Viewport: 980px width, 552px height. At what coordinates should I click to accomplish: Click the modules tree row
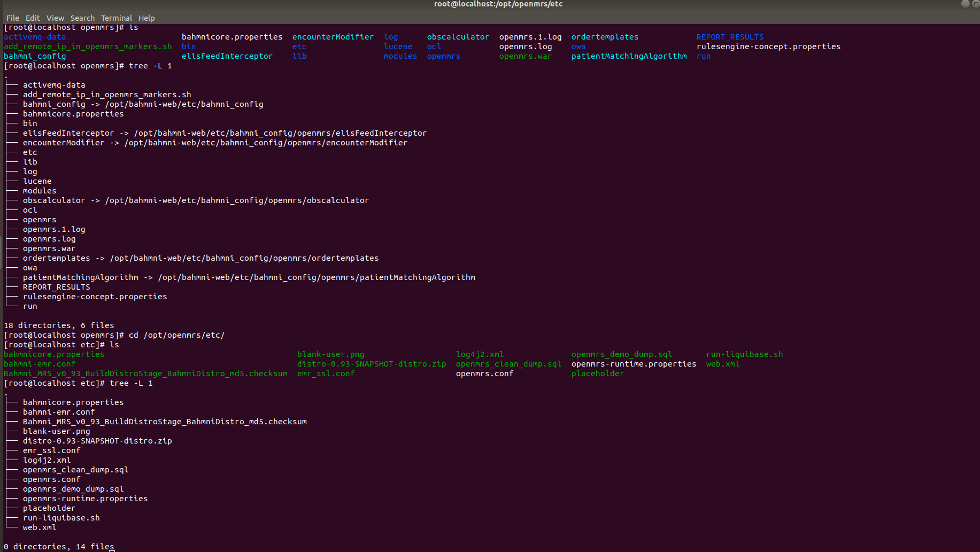tap(40, 191)
